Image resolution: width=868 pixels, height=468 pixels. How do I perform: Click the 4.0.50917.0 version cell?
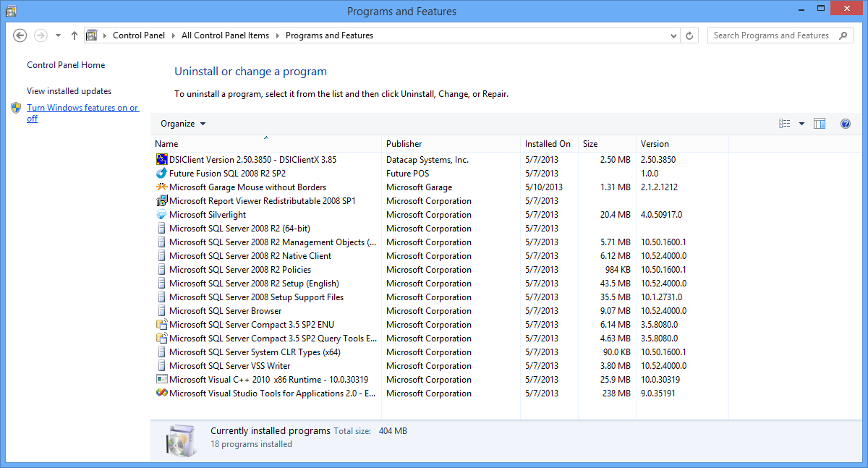pos(661,215)
